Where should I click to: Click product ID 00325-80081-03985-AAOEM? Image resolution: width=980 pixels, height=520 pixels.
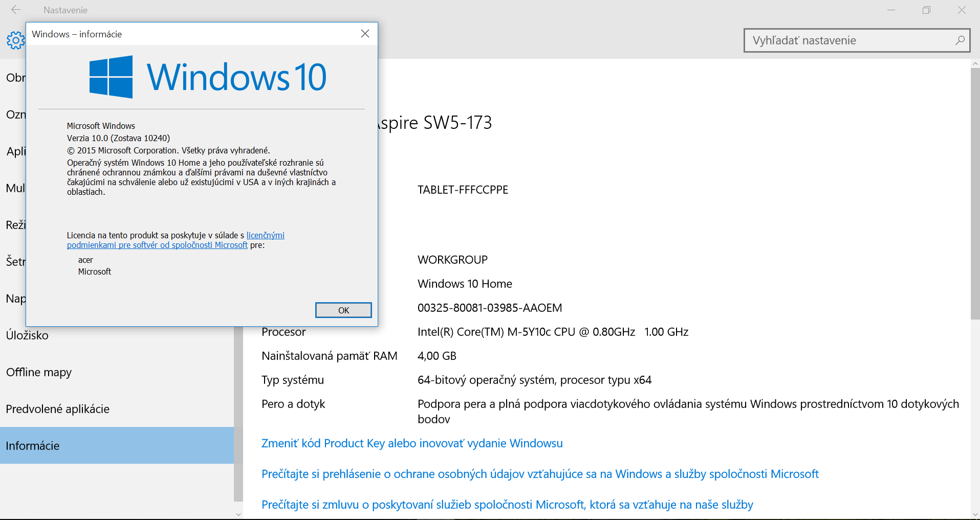tap(490, 308)
